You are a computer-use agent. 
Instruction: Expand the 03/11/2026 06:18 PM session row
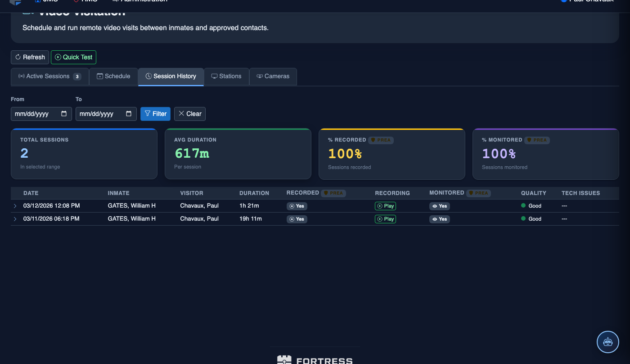coord(15,219)
